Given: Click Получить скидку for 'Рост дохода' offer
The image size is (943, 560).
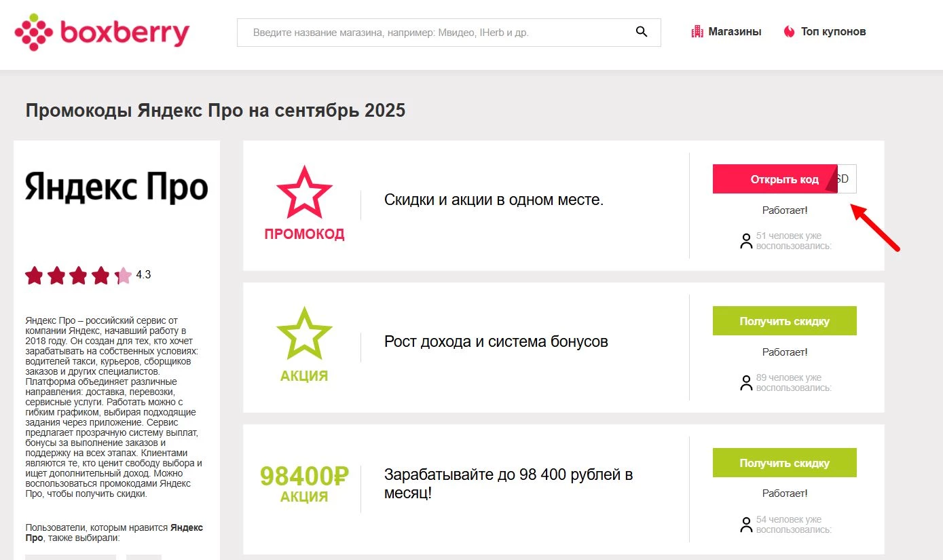Looking at the screenshot, I should pos(784,320).
